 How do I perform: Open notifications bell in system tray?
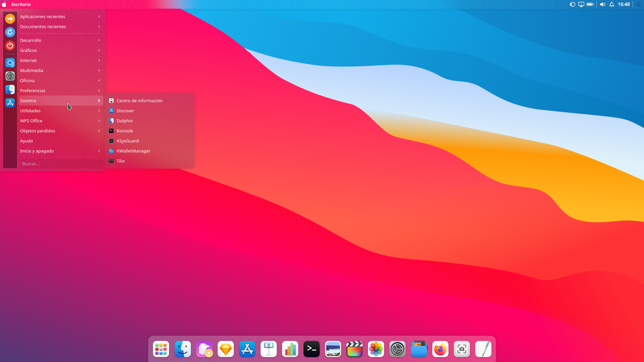[612, 4]
